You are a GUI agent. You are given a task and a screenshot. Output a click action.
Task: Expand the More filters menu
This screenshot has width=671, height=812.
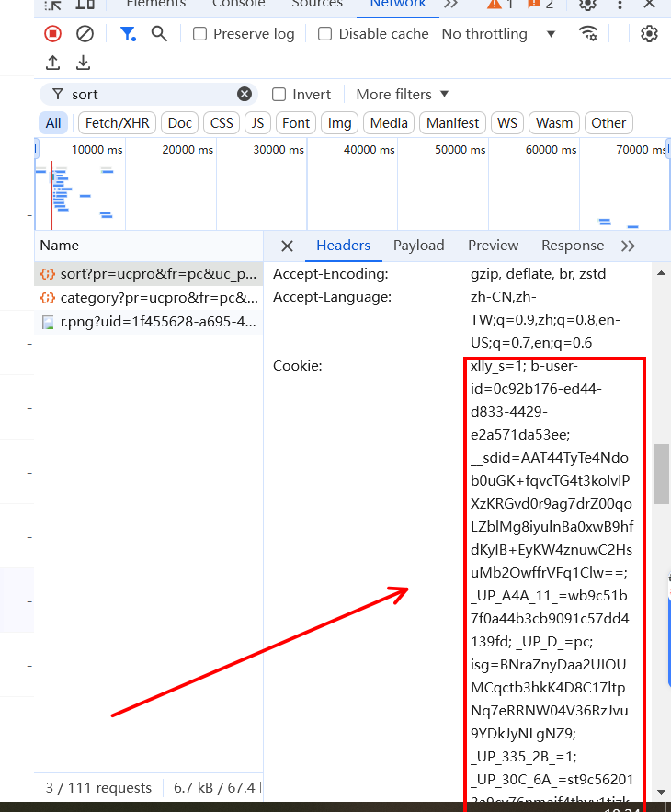pos(402,94)
